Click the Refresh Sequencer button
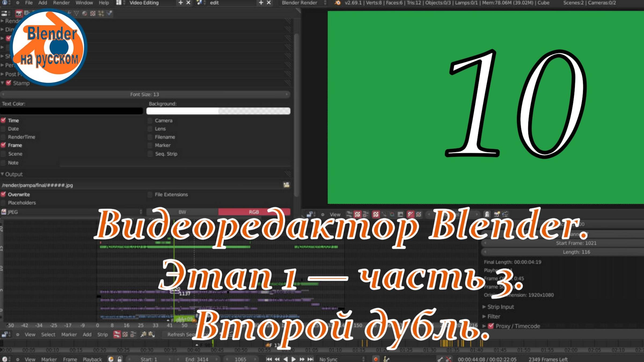This screenshot has height=362, width=644. [180, 334]
